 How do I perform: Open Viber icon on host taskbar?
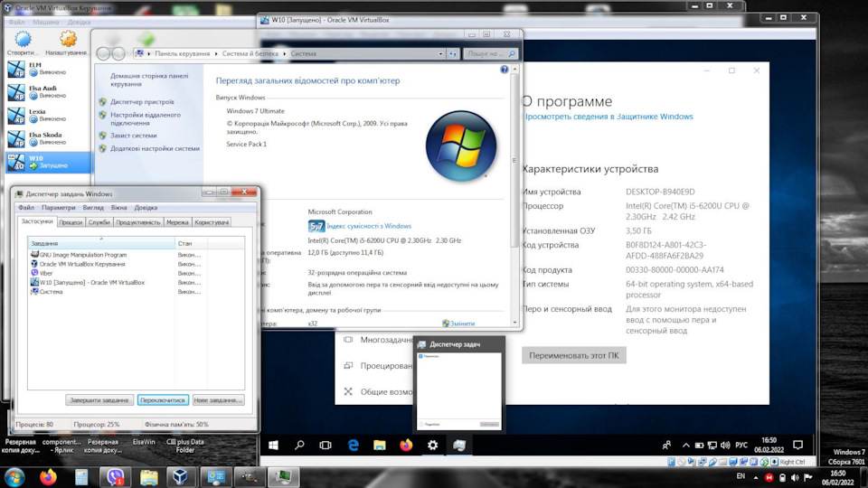pyautogui.click(x=115, y=476)
